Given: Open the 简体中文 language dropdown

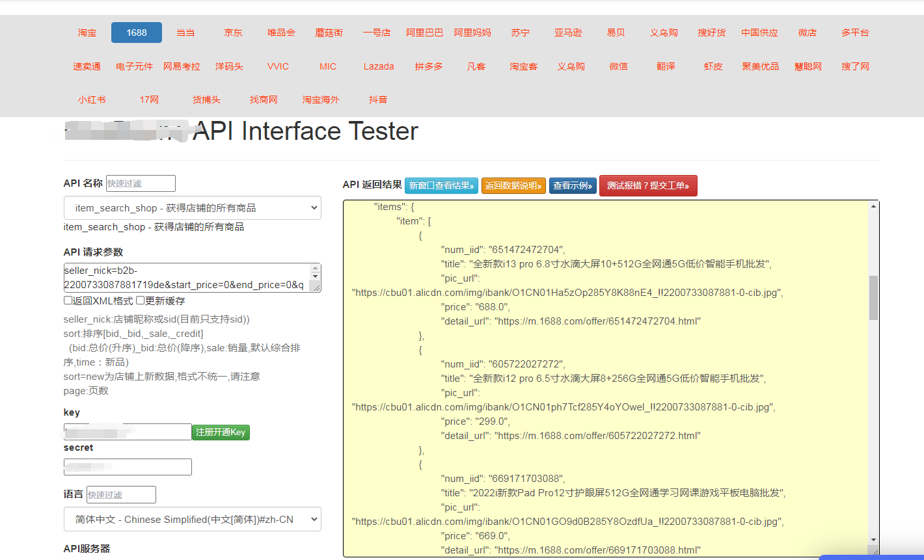Looking at the screenshot, I should click(193, 519).
